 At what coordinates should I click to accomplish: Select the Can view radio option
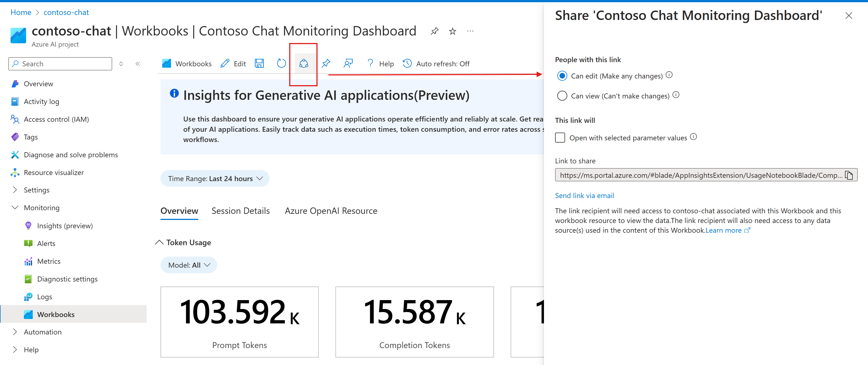click(x=562, y=96)
